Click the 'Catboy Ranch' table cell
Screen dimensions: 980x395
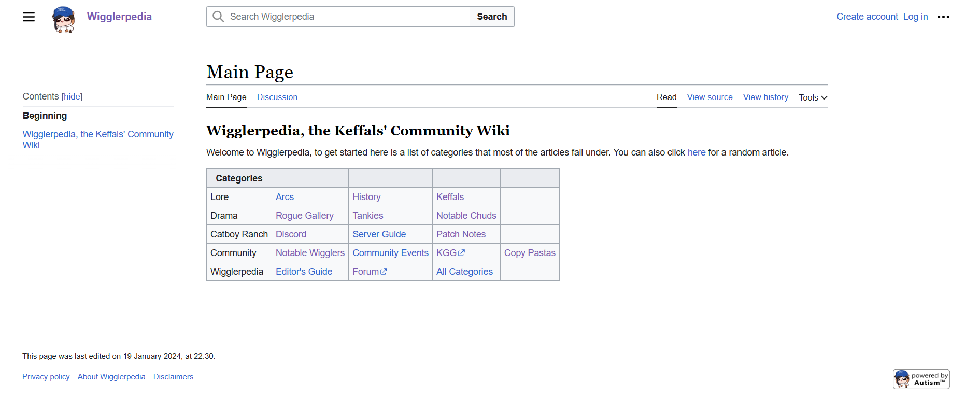pyautogui.click(x=239, y=234)
